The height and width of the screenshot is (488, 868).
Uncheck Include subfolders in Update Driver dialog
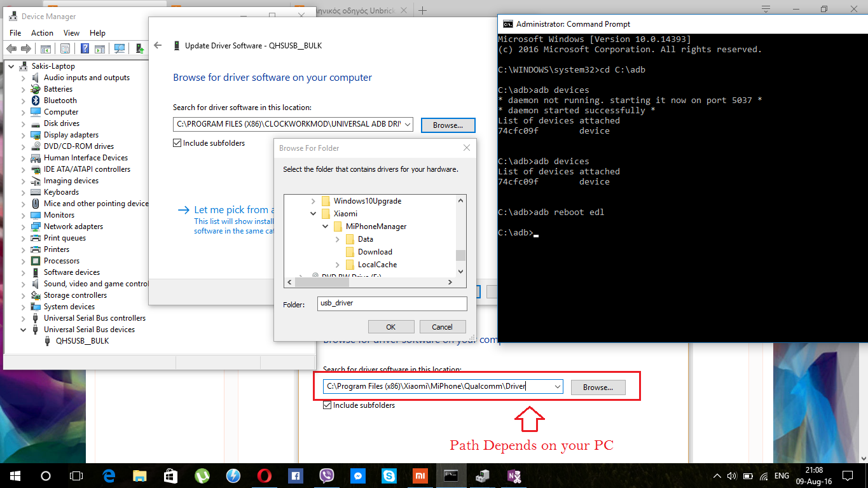pyautogui.click(x=177, y=143)
